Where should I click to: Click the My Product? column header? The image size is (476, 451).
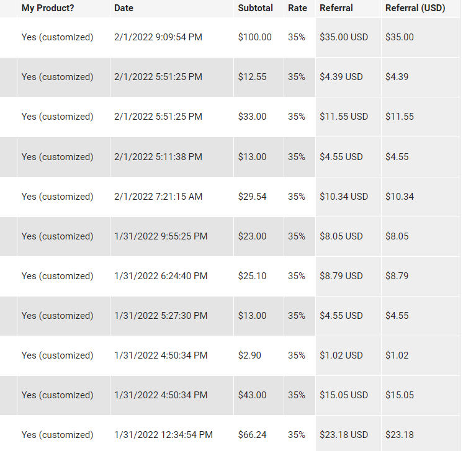pos(48,8)
